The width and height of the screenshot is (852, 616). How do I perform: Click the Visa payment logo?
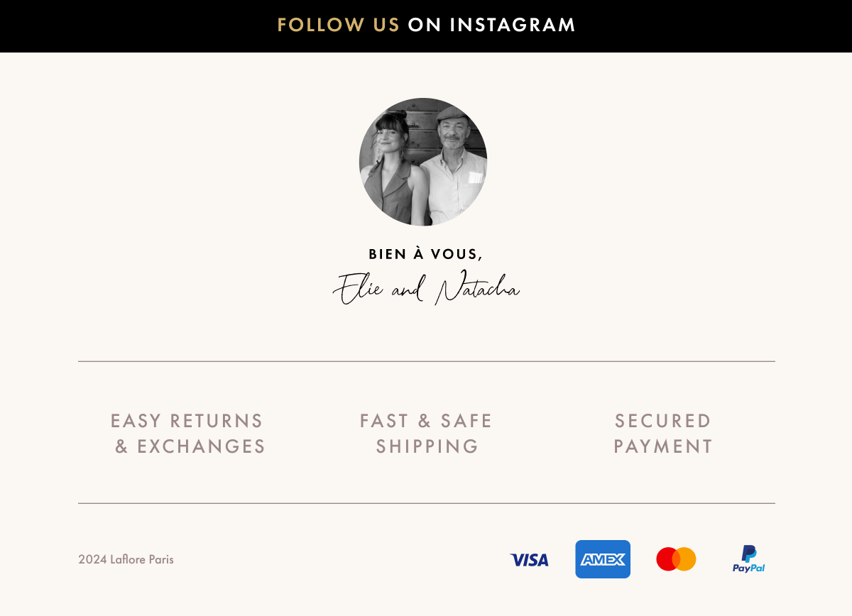(530, 560)
